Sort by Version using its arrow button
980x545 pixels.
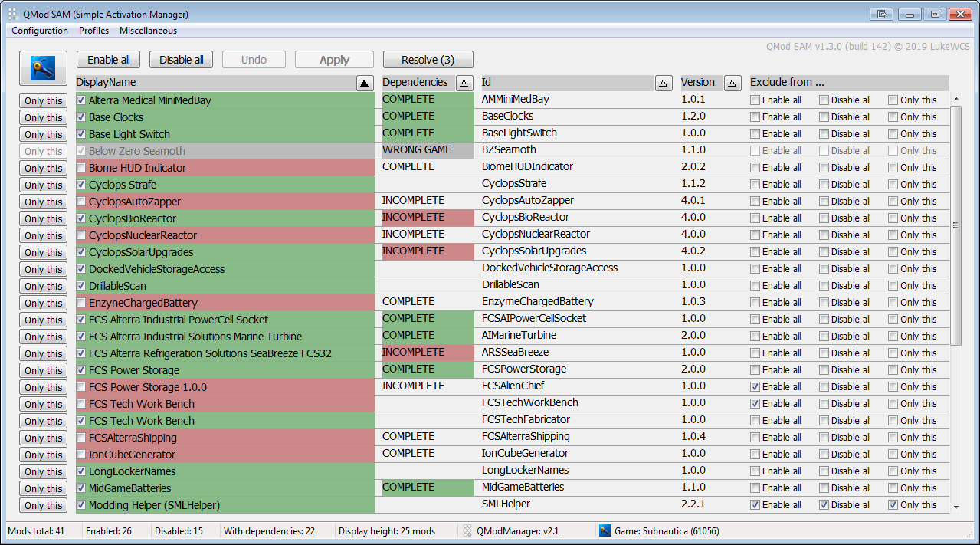click(x=733, y=83)
